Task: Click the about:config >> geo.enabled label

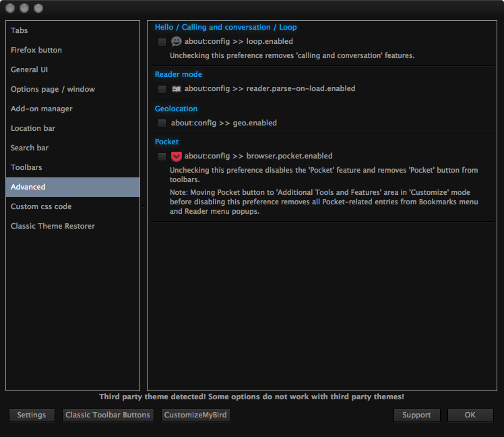Action: (224, 123)
